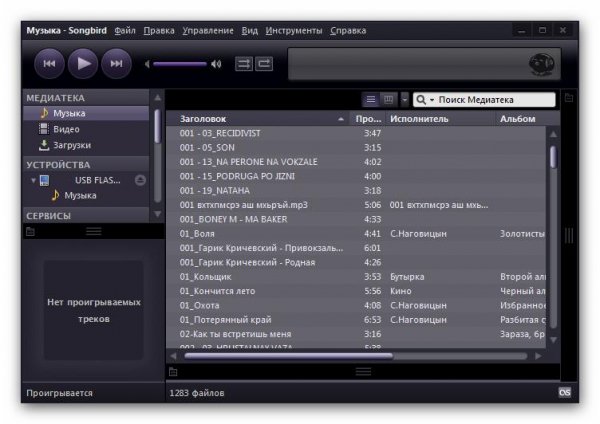Image resolution: width=600 pixels, height=424 pixels.
Task: Collapse the USB FLAS... device tree
Action: pyautogui.click(x=33, y=180)
